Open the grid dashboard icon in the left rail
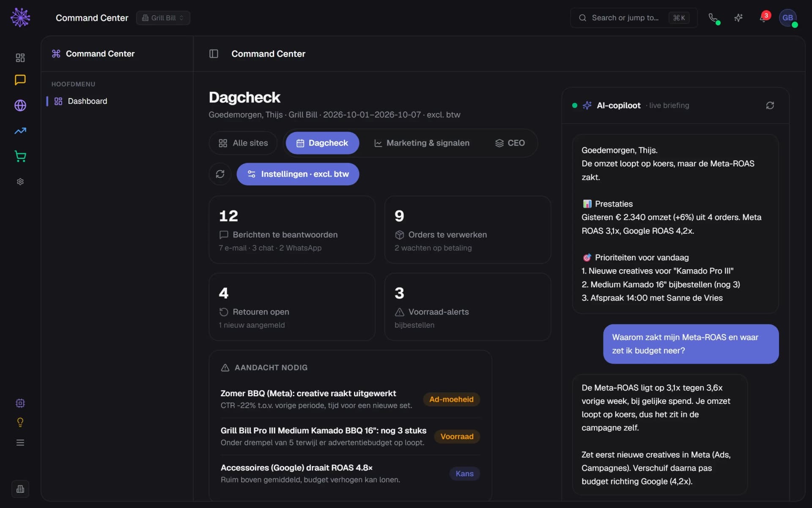Image resolution: width=812 pixels, height=508 pixels. (x=20, y=58)
